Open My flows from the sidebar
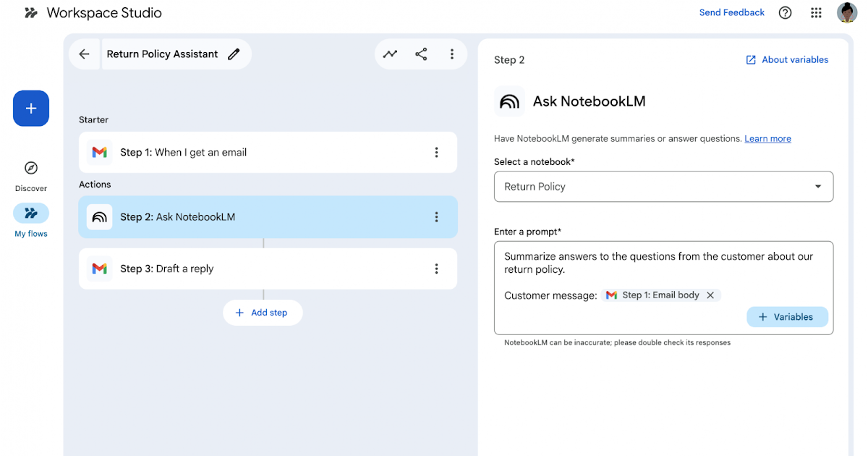The height and width of the screenshot is (456, 868). 31,221
